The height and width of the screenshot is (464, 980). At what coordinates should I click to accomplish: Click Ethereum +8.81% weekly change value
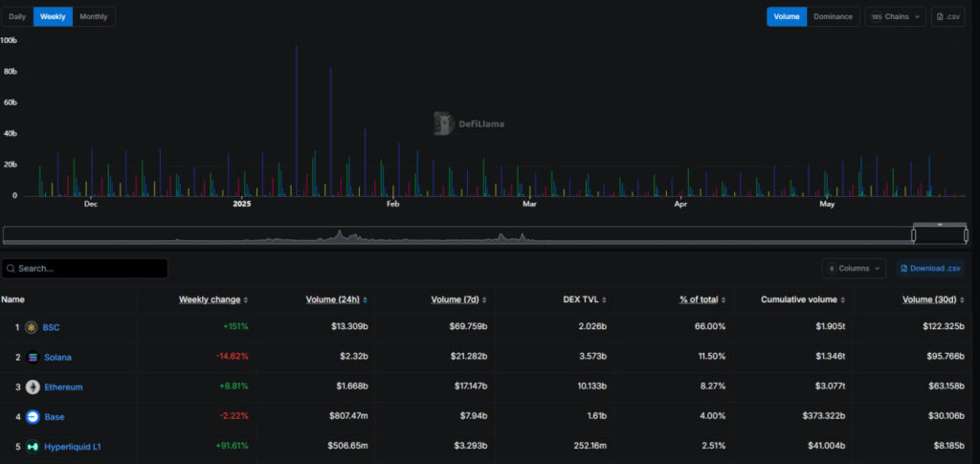(234, 387)
